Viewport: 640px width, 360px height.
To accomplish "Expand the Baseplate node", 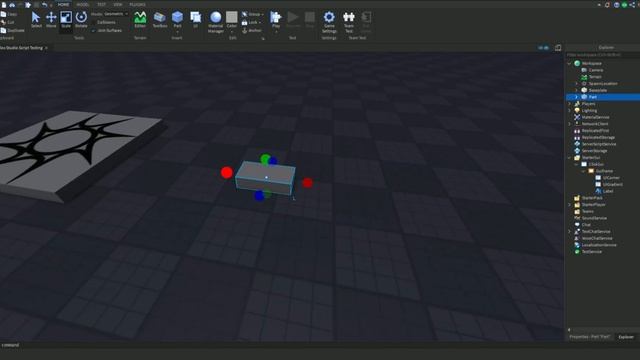I will [576, 90].
